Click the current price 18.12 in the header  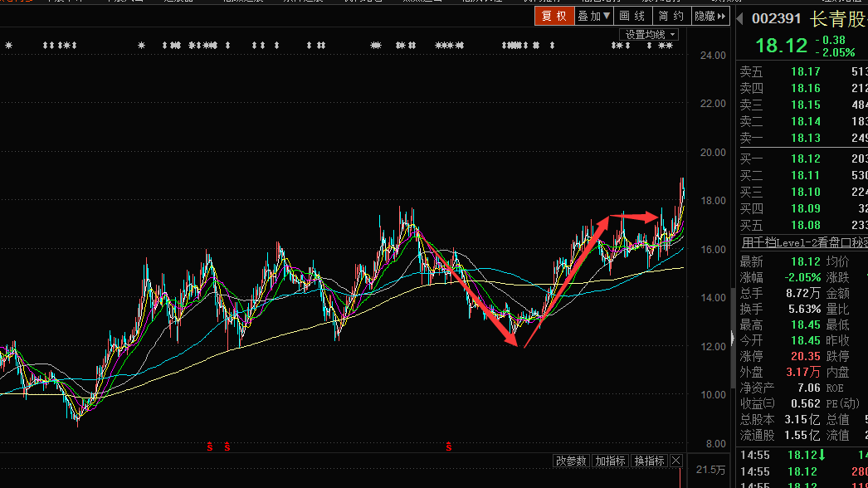[x=781, y=46]
